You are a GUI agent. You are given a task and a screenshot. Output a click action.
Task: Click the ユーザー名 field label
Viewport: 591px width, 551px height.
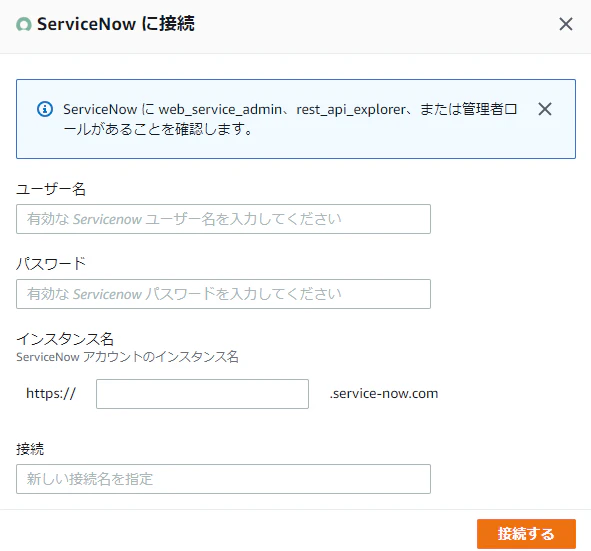point(51,189)
